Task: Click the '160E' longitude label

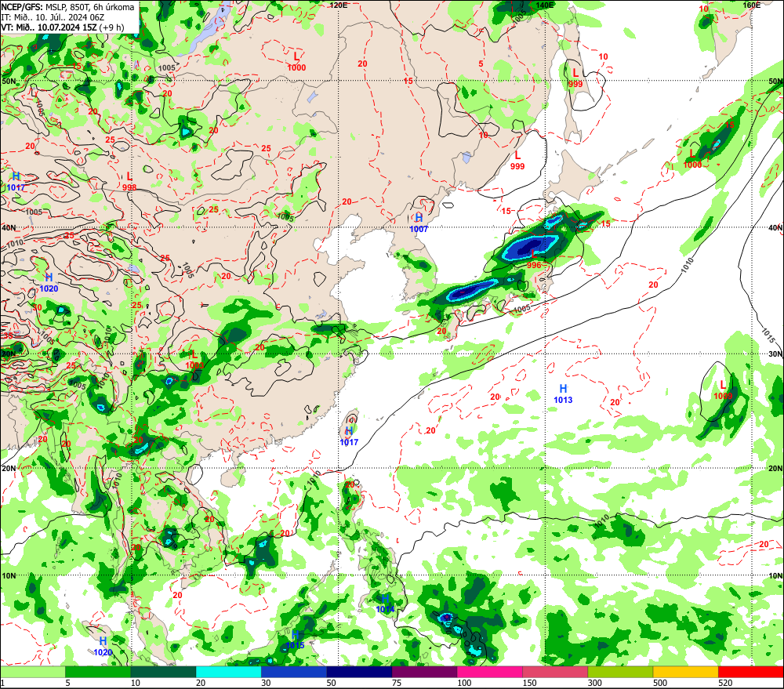Action: click(x=752, y=5)
